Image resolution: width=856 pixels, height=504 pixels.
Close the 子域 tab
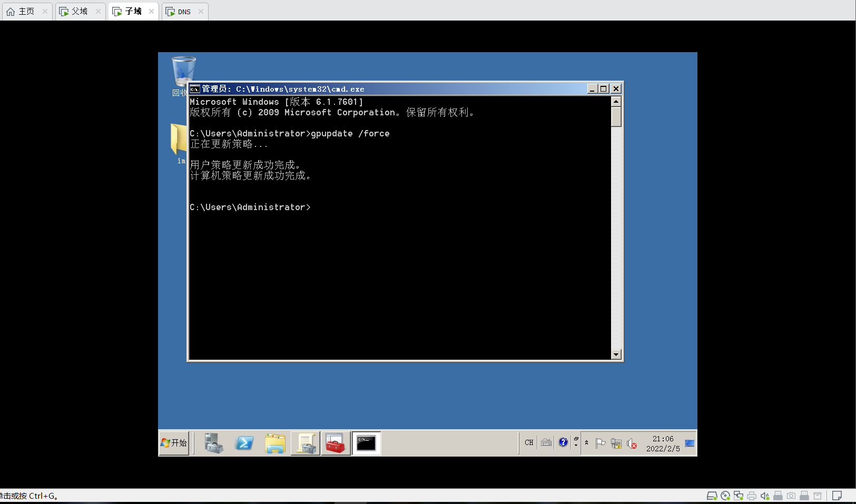click(x=151, y=12)
